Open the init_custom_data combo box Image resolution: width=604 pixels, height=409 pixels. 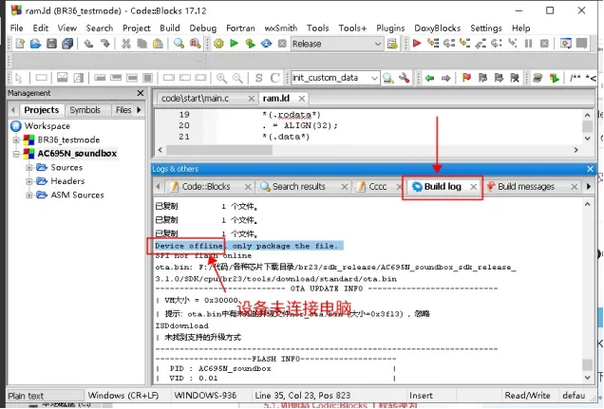tap(335, 78)
